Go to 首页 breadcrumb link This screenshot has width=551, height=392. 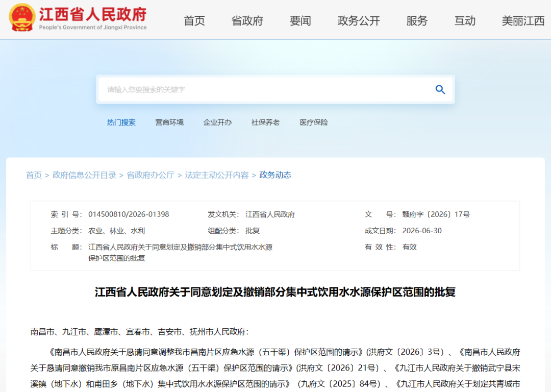34,175
